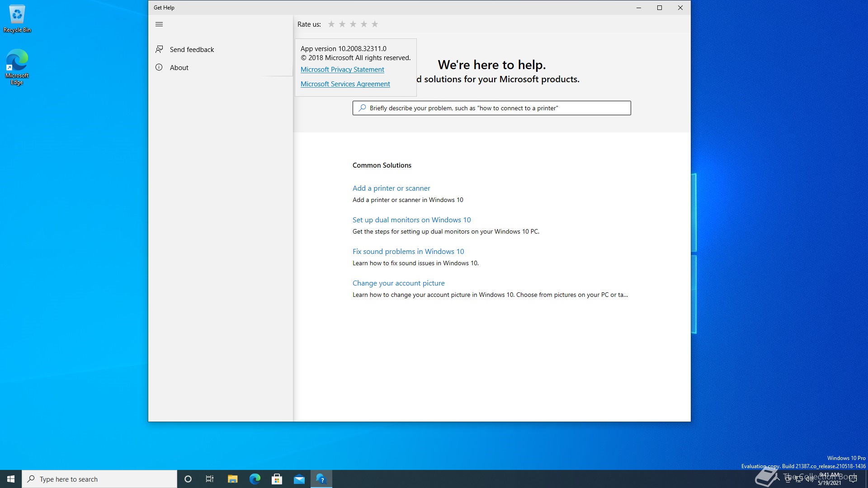Open the Microsoft Services Agreement link
868x488 pixels.
[345, 84]
